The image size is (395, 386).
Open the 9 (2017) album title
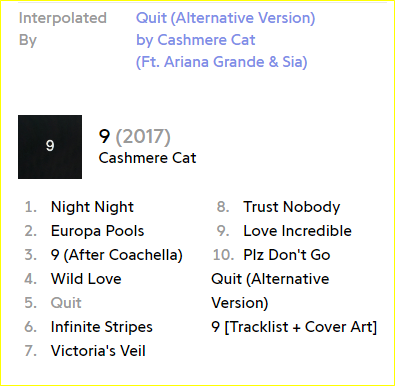tap(135, 136)
